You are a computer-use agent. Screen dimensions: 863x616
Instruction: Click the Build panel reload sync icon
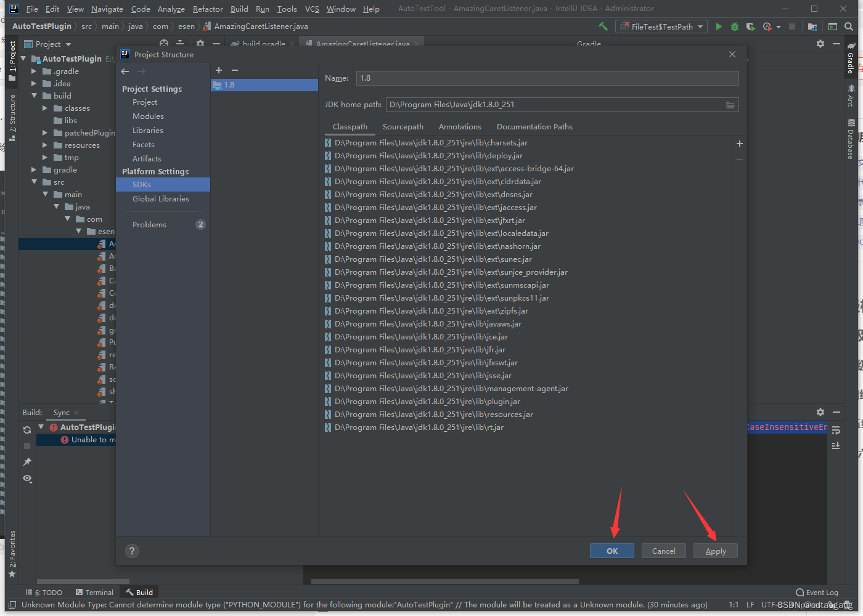click(x=27, y=430)
